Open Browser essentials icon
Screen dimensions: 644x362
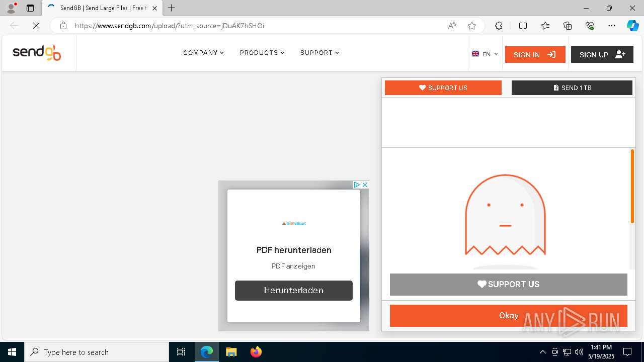590,26
